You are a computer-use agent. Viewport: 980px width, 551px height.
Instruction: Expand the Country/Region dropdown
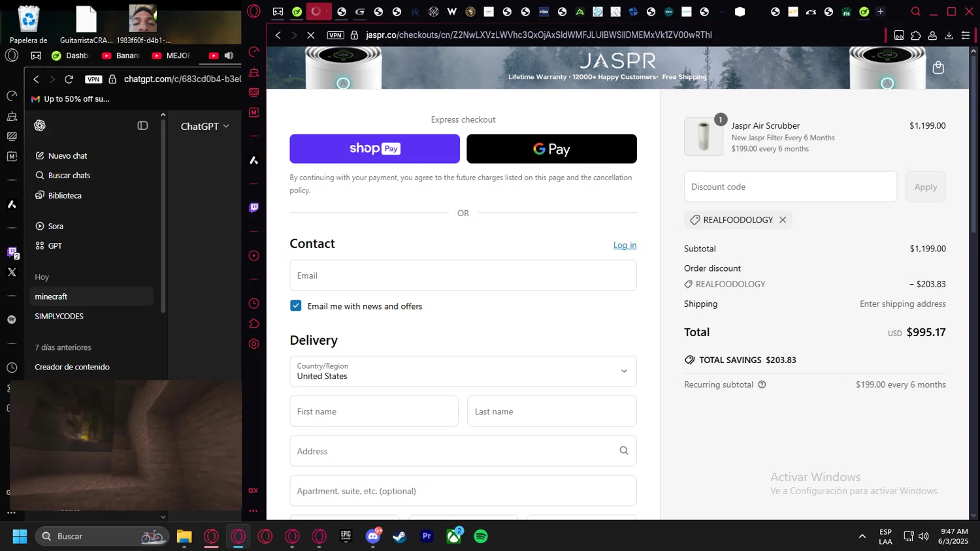pyautogui.click(x=463, y=371)
